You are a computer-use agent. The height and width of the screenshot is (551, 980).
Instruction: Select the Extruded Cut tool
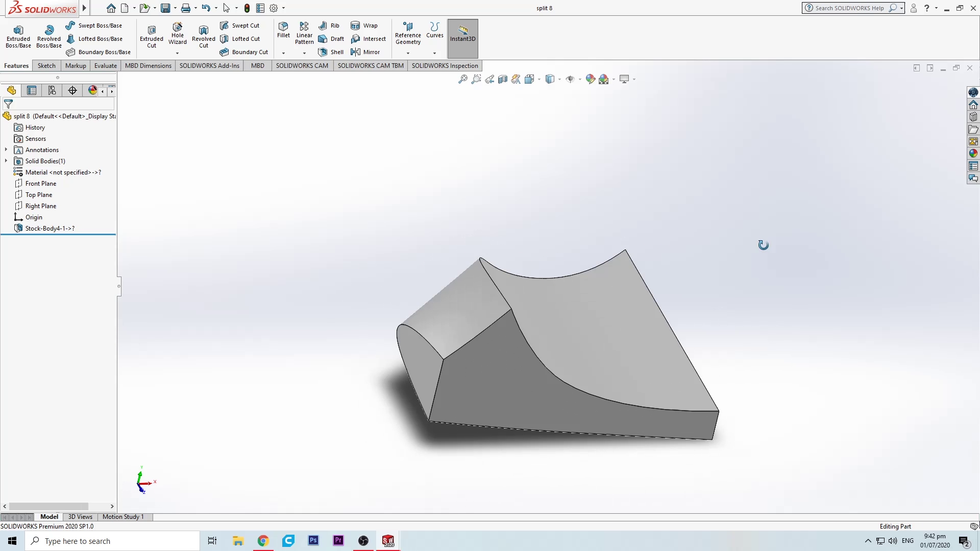point(152,37)
